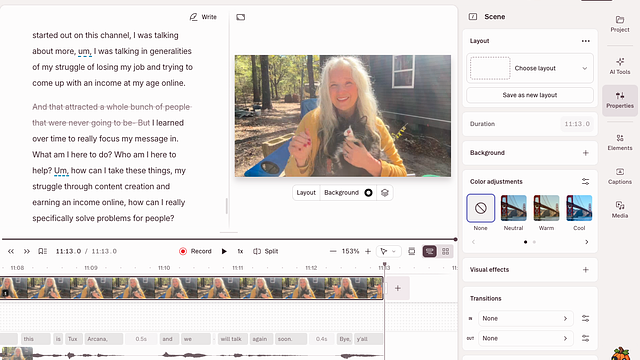
Task: Add new clip with timeline plus
Action: pyautogui.click(x=398, y=288)
